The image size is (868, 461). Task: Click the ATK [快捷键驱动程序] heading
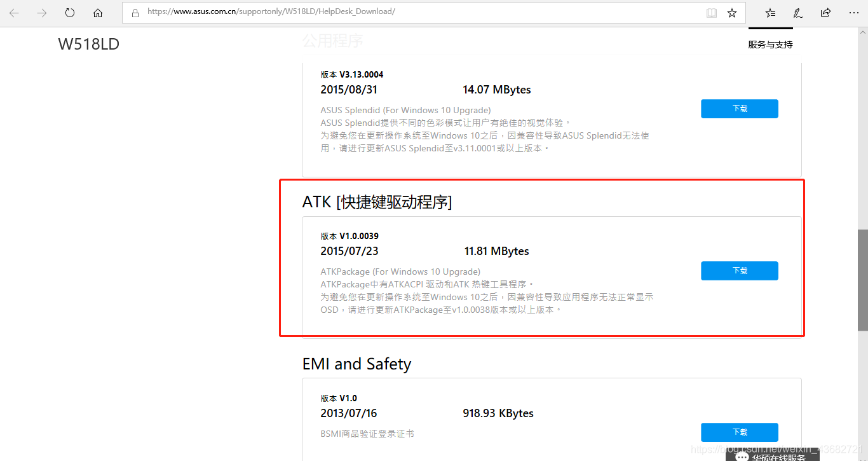[377, 202]
